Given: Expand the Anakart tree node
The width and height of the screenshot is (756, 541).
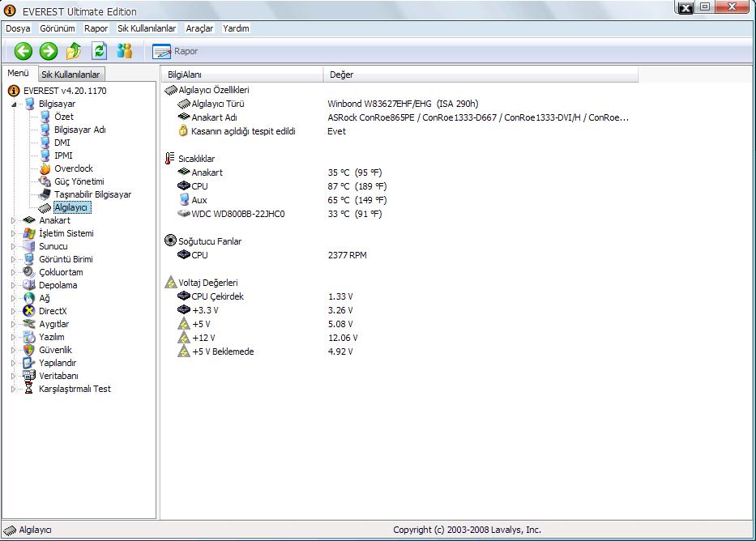Looking at the screenshot, I should [14, 220].
